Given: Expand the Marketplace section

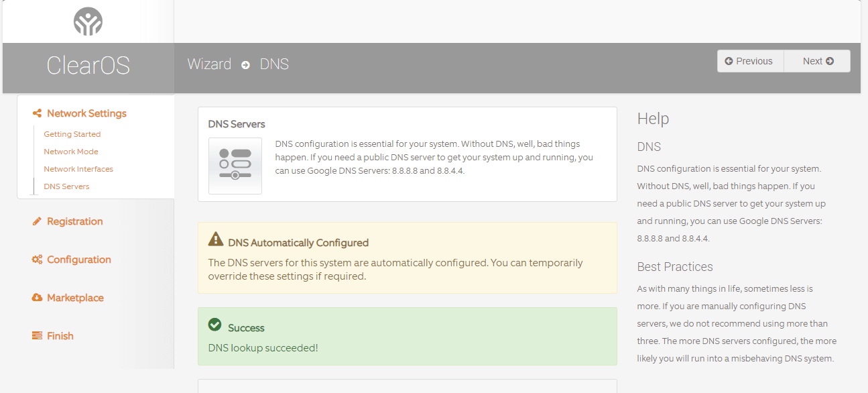Looking at the screenshot, I should point(74,298).
